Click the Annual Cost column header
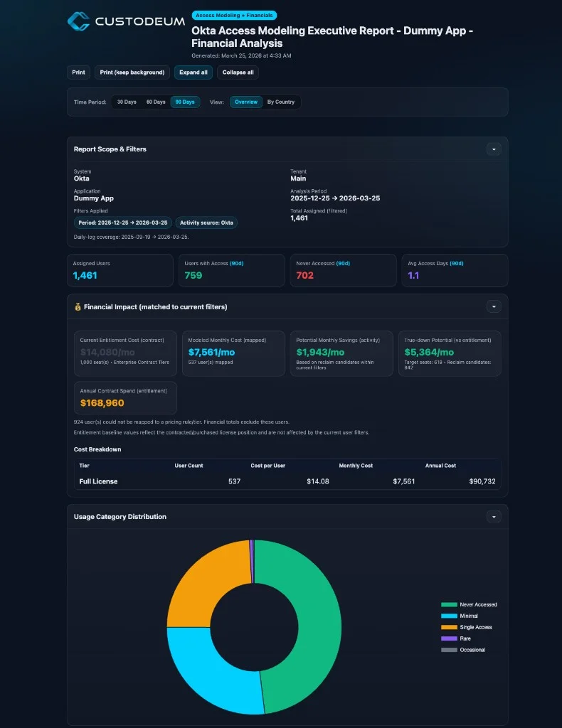 (440, 466)
